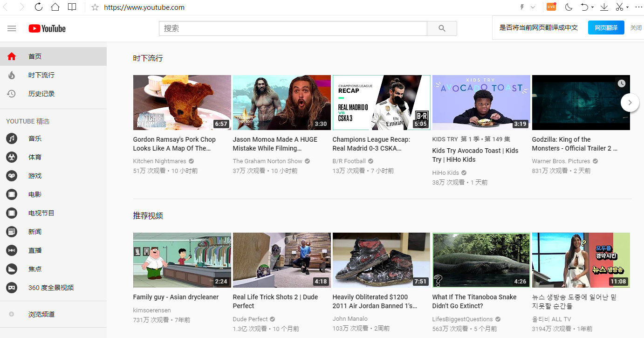Open the scissors screenshot tool dropdown
Viewport: 644px width, 338px height.
pos(627,7)
